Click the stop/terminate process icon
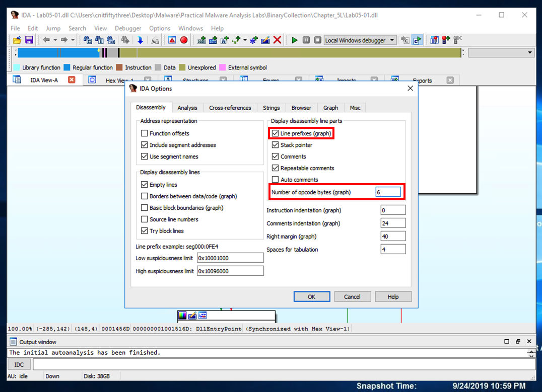Viewport: 542px width, 392px height. click(x=318, y=40)
